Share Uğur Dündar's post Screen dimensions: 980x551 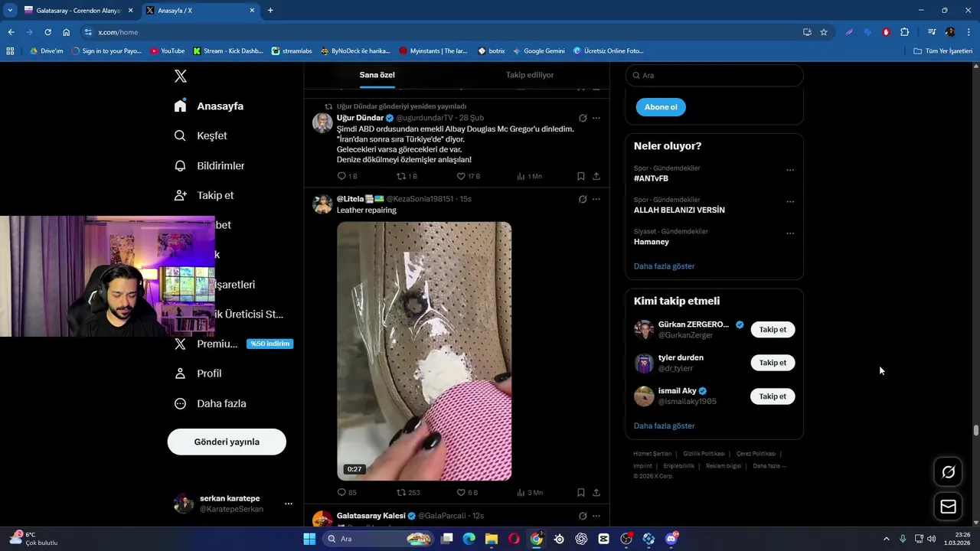coord(596,176)
